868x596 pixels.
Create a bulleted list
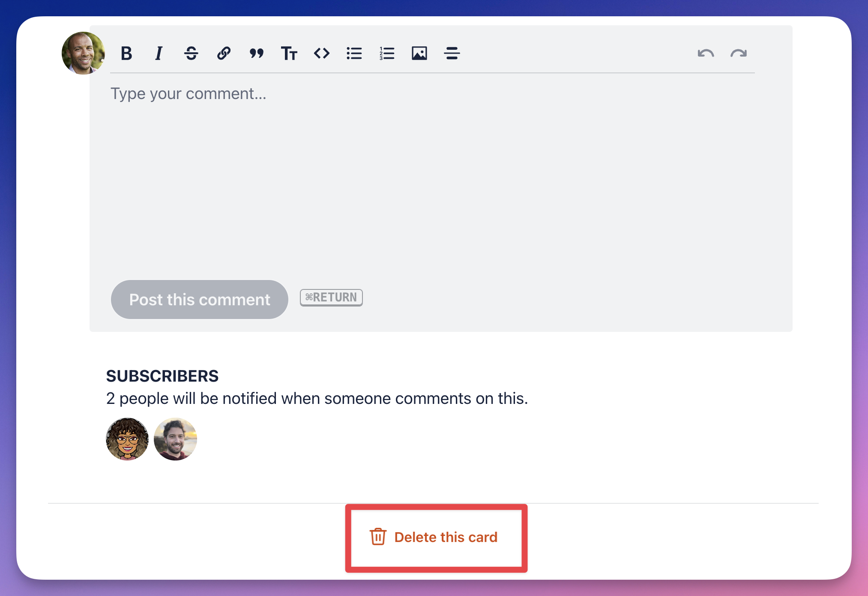(x=354, y=54)
